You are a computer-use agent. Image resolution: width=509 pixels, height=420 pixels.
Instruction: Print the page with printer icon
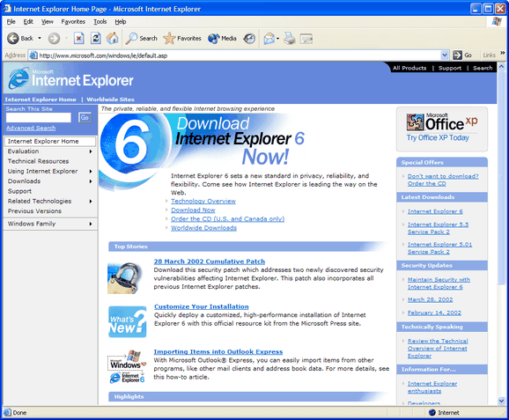coord(289,39)
